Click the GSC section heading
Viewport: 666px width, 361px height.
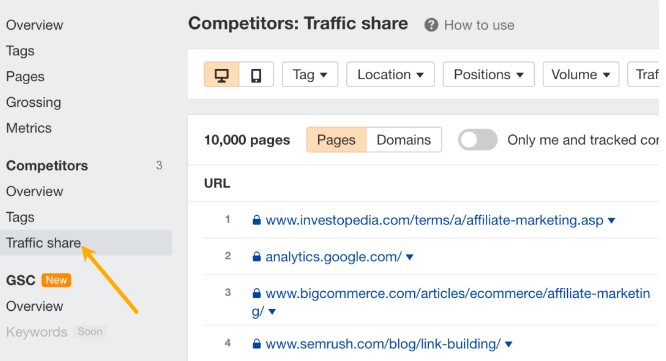click(x=21, y=280)
